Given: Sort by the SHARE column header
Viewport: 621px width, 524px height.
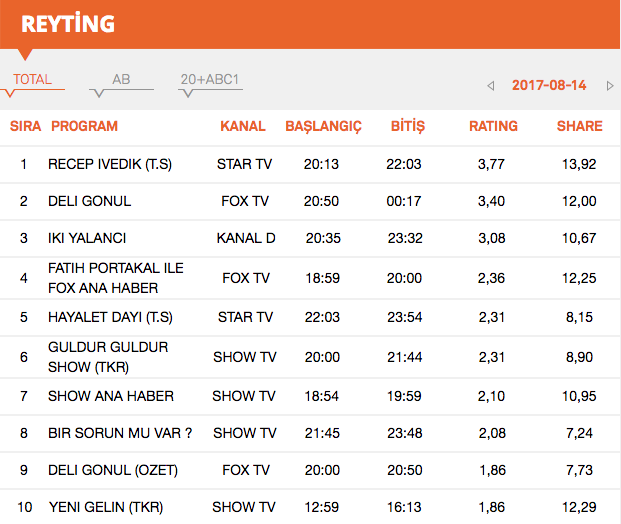Looking at the screenshot, I should [x=579, y=126].
